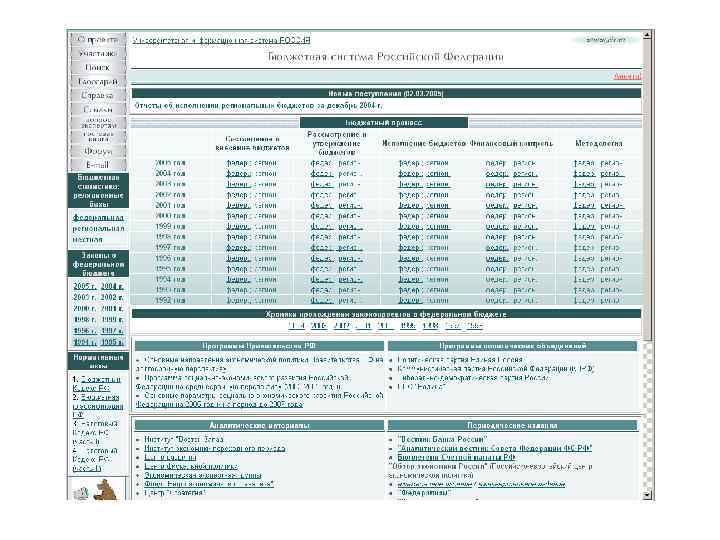Open the '2004 г.' federal budget law link
The height and width of the screenshot is (540, 720).
(112, 286)
